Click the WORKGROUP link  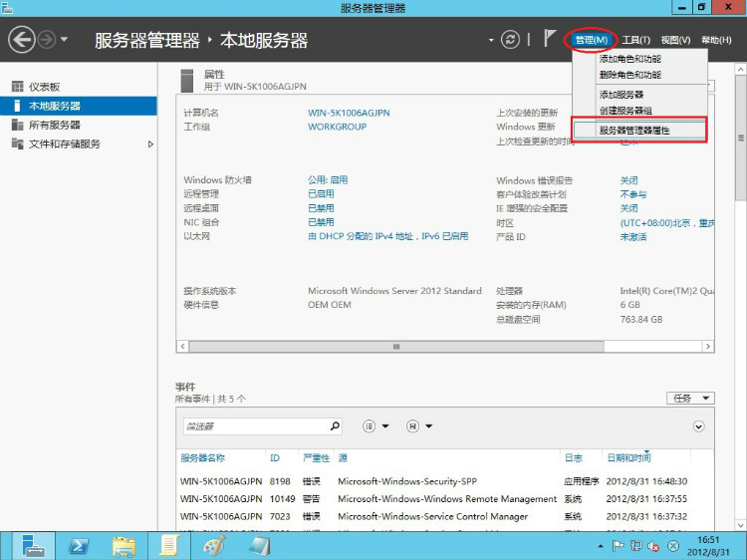[x=338, y=127]
